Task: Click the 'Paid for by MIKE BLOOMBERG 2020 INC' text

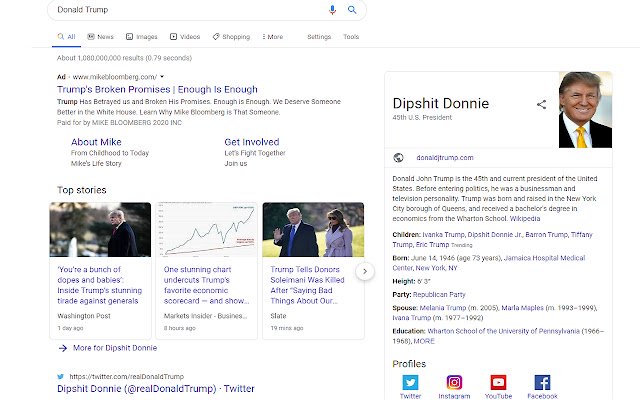Action: [119, 122]
